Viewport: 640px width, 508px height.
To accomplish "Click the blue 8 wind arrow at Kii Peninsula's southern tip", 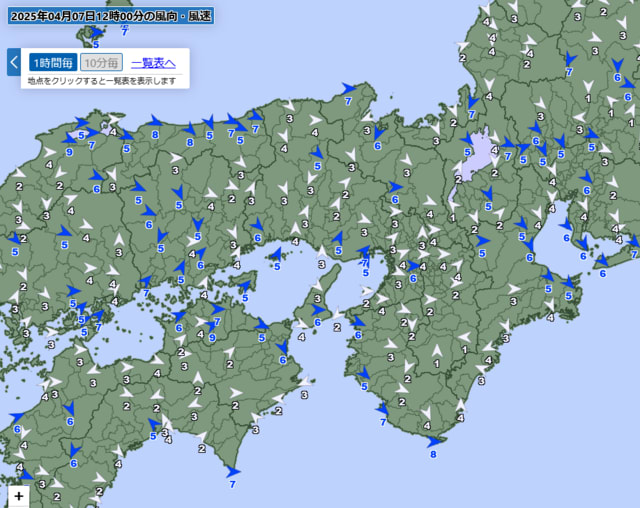I will pyautogui.click(x=434, y=441).
